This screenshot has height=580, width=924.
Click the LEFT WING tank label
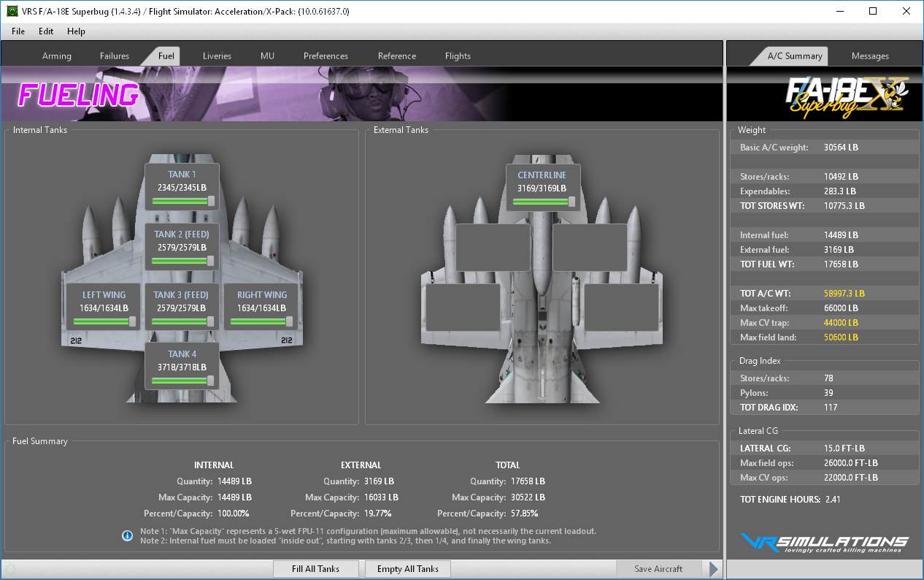(104, 295)
